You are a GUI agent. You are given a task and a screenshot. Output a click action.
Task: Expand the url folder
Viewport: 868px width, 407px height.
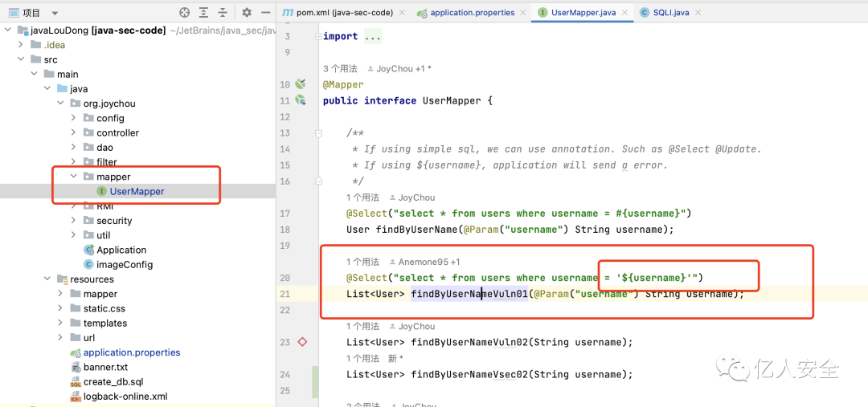pos(60,338)
